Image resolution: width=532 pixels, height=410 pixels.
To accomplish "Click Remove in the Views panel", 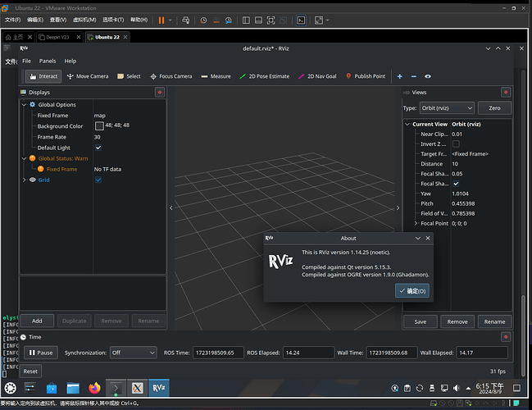I will pyautogui.click(x=457, y=321).
